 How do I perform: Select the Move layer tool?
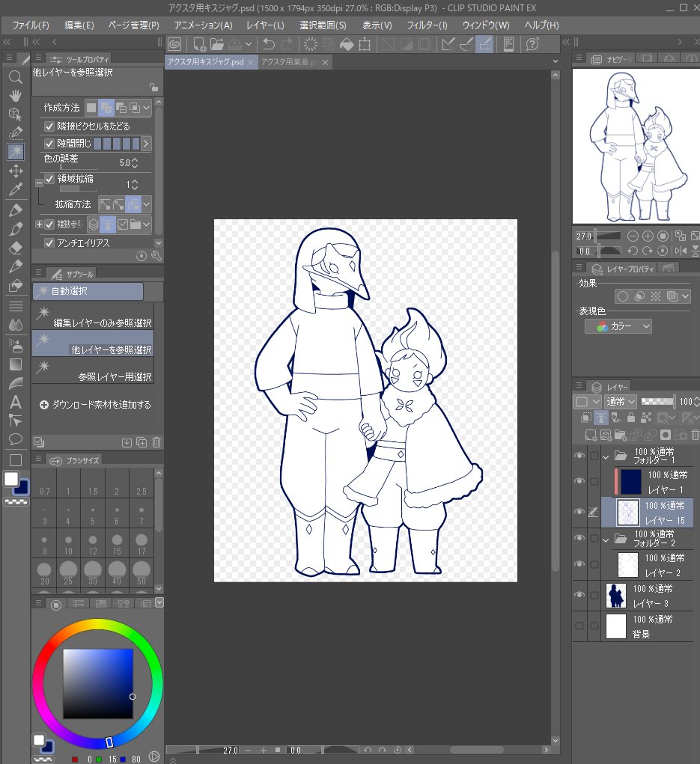16,171
